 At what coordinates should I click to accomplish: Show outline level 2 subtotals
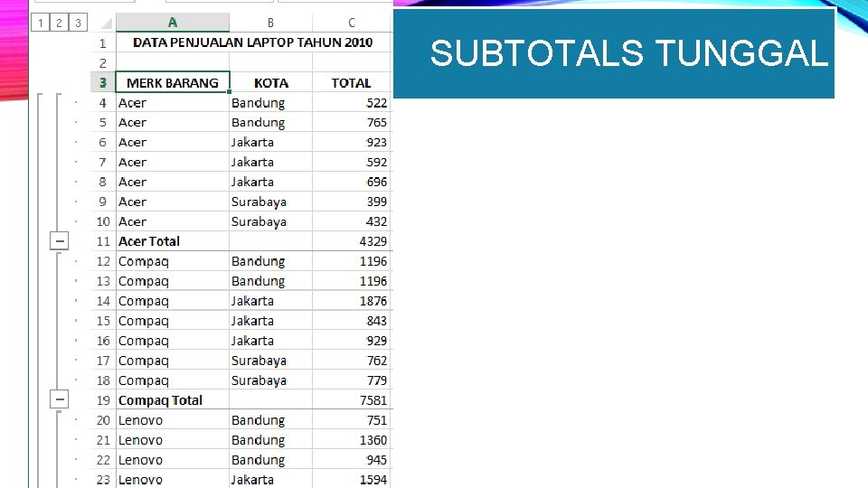point(60,23)
